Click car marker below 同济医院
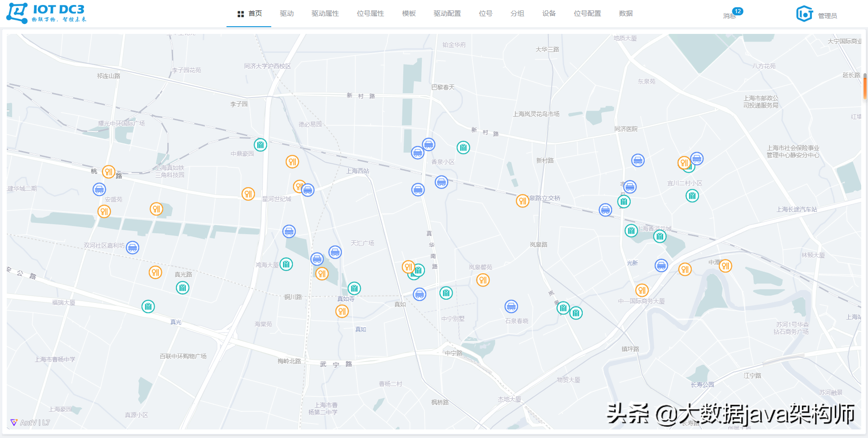 click(x=638, y=160)
